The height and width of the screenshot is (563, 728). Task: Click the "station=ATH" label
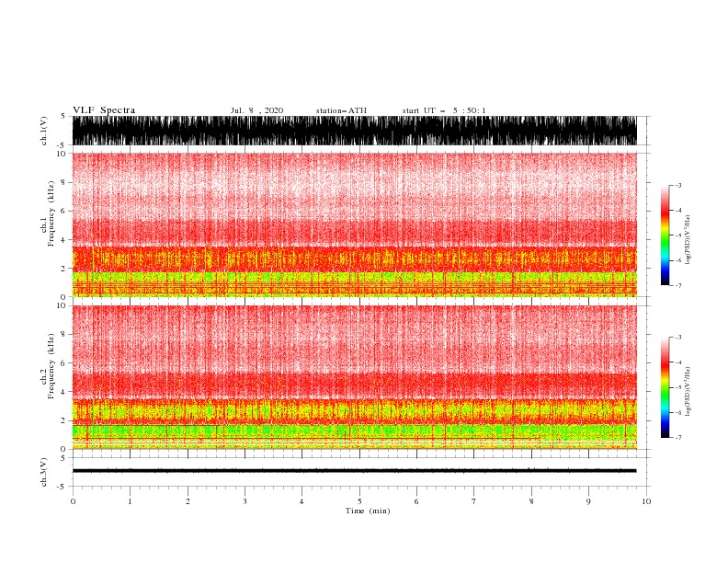point(341,110)
